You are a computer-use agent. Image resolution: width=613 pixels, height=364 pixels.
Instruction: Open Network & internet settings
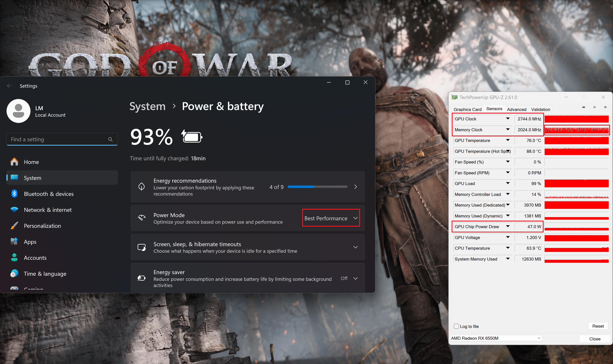pyautogui.click(x=62, y=210)
